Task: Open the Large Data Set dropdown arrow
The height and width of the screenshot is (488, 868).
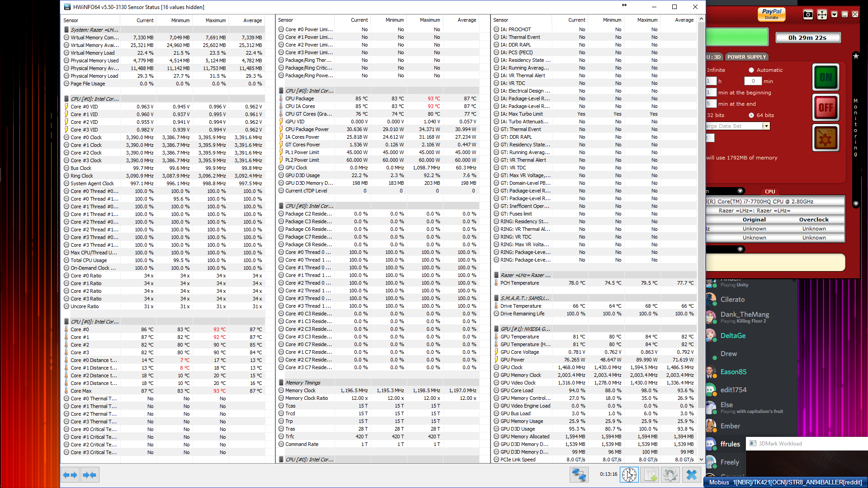Action: tap(766, 126)
